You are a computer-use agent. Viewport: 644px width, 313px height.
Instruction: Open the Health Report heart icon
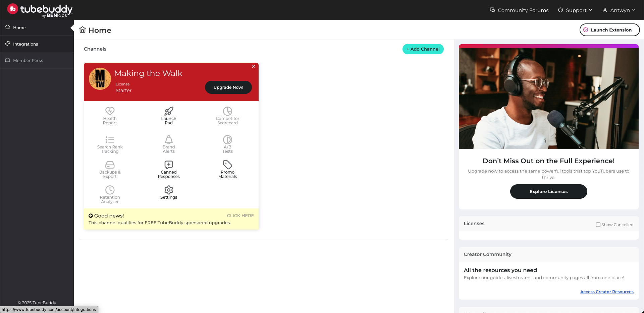click(110, 111)
